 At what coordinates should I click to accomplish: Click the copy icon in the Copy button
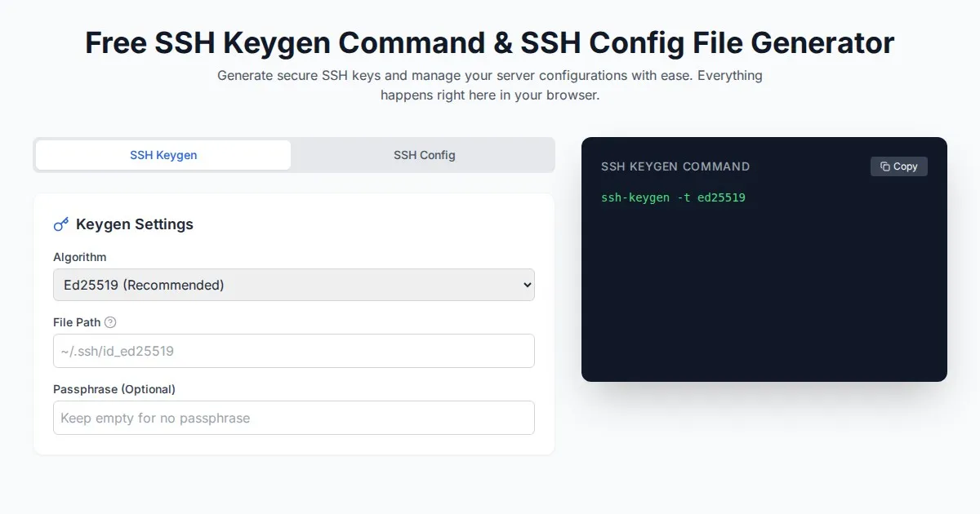click(x=885, y=166)
